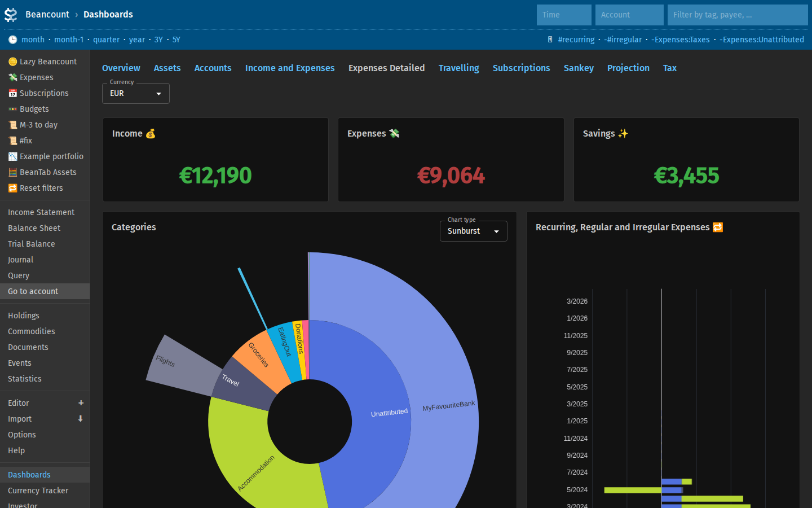
Task: Open the #fix sidebar shortcut
Action: click(x=45, y=141)
